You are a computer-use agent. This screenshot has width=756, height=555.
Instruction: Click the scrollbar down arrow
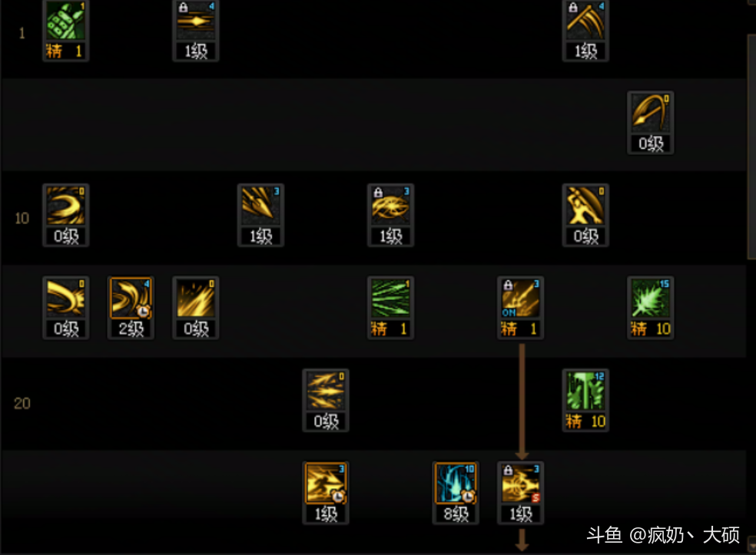751,545
